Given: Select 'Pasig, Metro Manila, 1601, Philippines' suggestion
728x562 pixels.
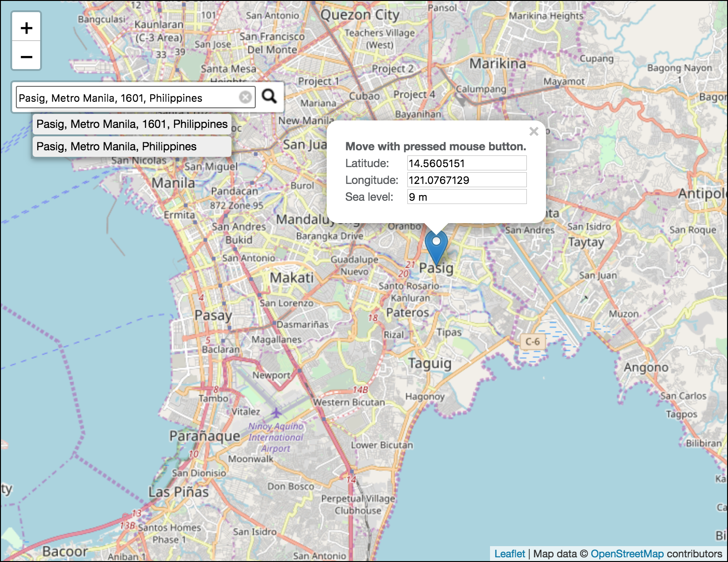Looking at the screenshot, I should click(132, 124).
